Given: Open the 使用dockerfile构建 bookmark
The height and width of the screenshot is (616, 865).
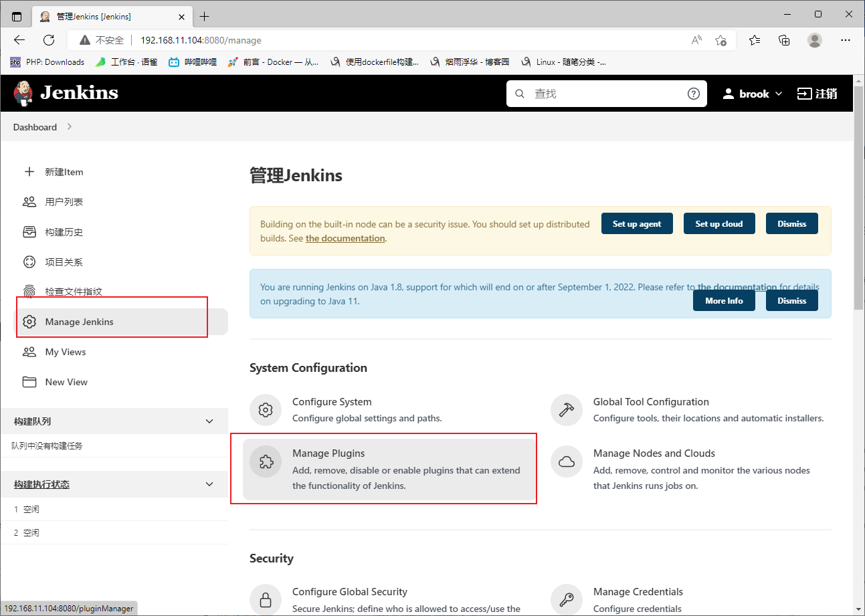Looking at the screenshot, I should tap(375, 62).
